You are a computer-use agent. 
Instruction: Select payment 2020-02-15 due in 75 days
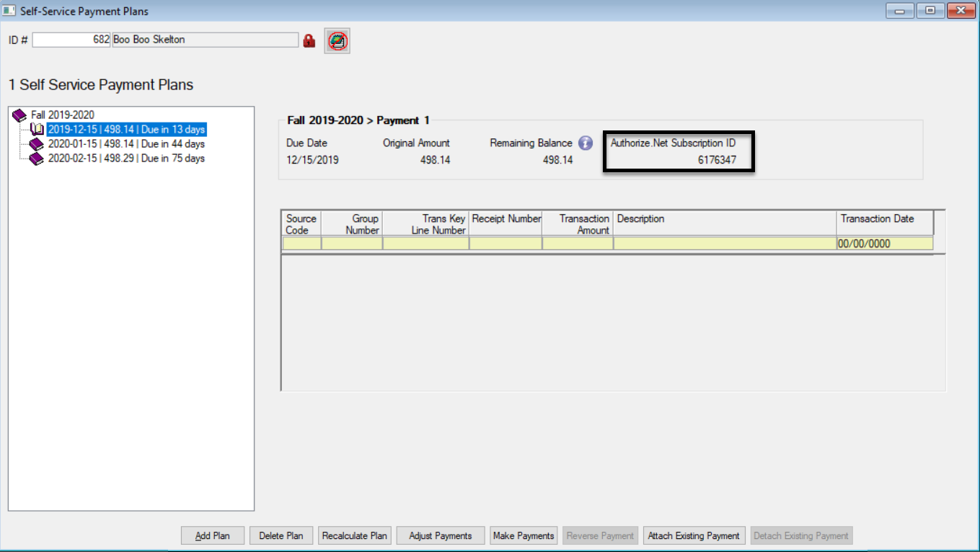(126, 159)
